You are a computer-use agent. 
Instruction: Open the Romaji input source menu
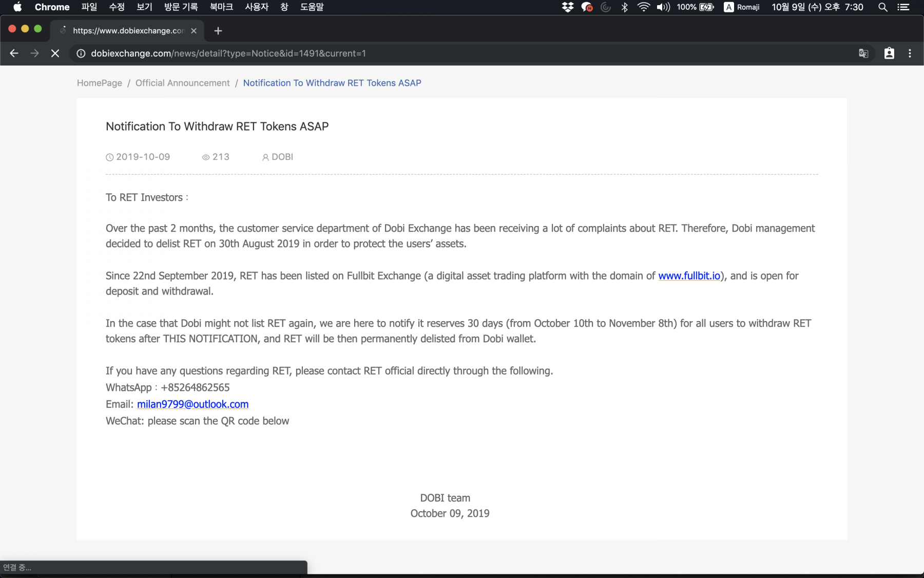click(742, 7)
